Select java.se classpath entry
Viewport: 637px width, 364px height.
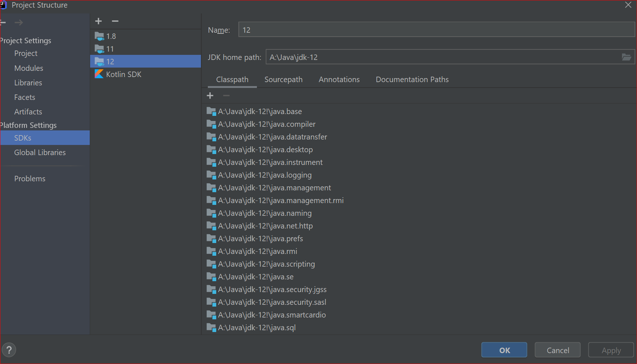pyautogui.click(x=250, y=277)
